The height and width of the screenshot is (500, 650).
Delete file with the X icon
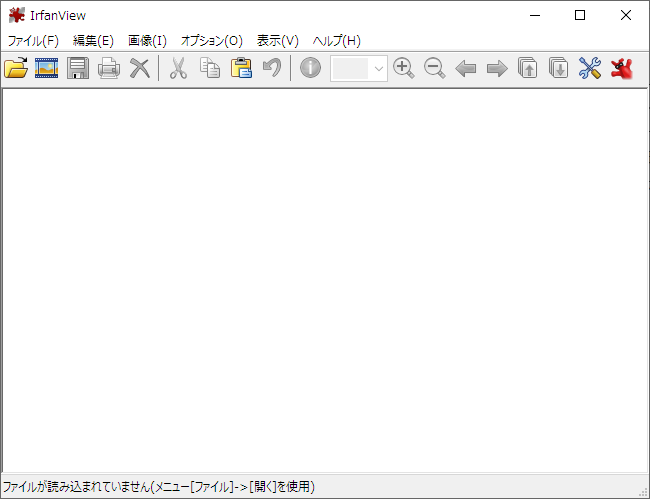[x=140, y=68]
